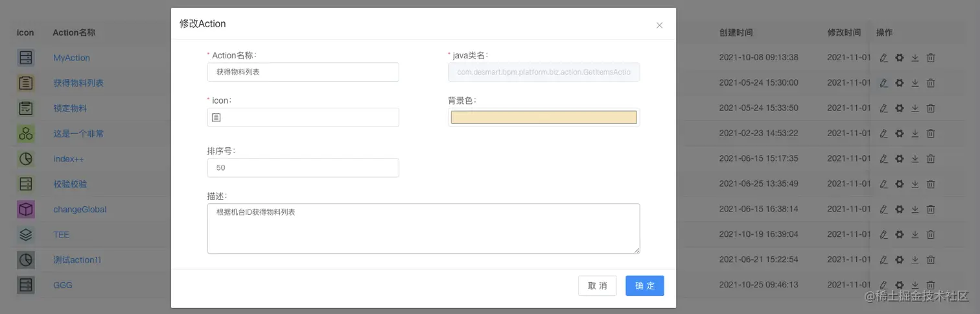Image resolution: width=980 pixels, height=314 pixels.
Task: Open settings gear for the 2021-05-24 15:33:50 row
Action: [900, 108]
